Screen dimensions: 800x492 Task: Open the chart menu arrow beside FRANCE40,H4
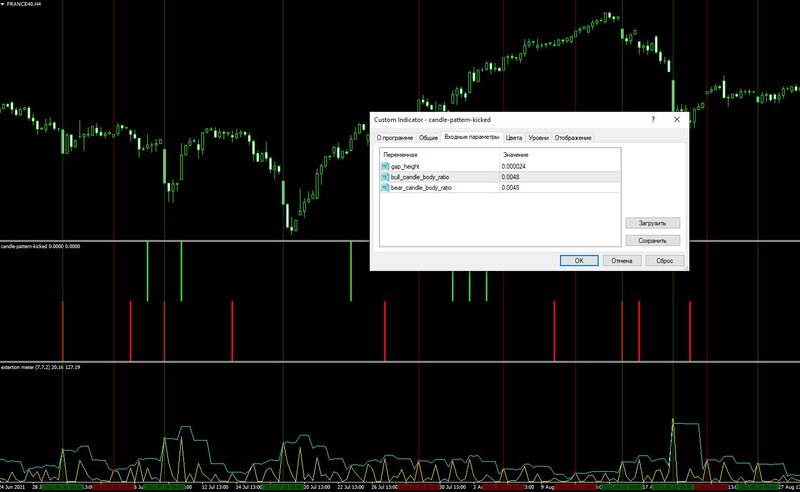[3, 4]
